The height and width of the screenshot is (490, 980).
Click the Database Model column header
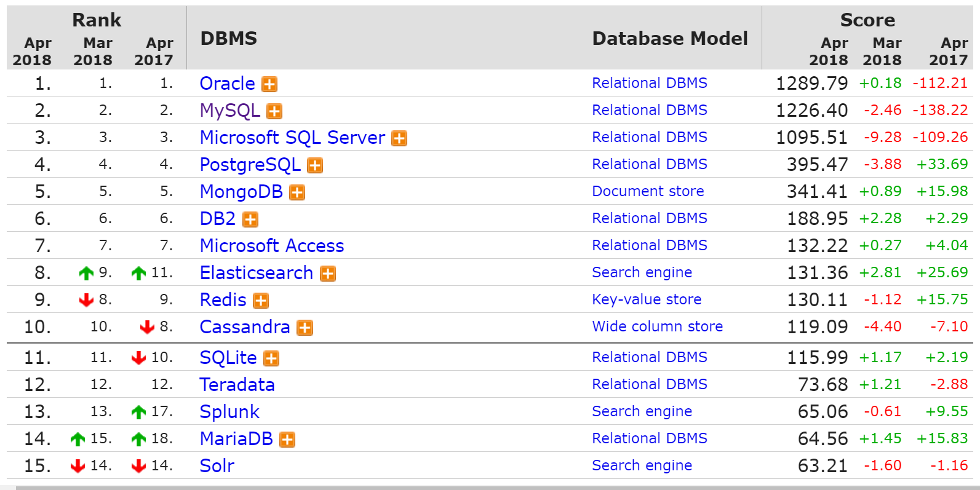pyautogui.click(x=670, y=38)
